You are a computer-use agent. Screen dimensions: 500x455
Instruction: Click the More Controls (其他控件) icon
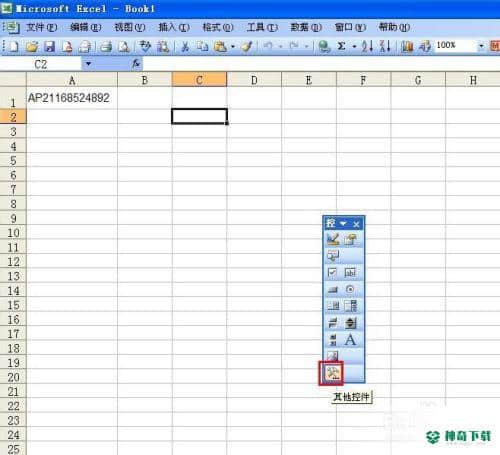332,373
